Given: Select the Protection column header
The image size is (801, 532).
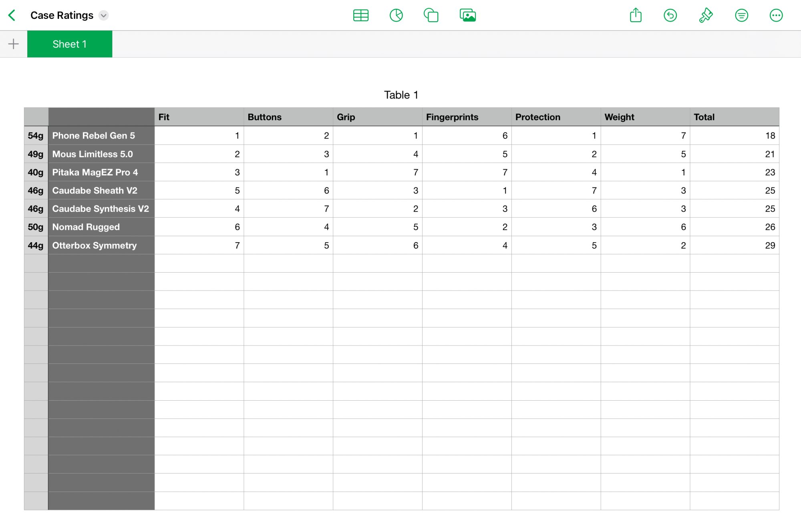Looking at the screenshot, I should [x=555, y=117].
